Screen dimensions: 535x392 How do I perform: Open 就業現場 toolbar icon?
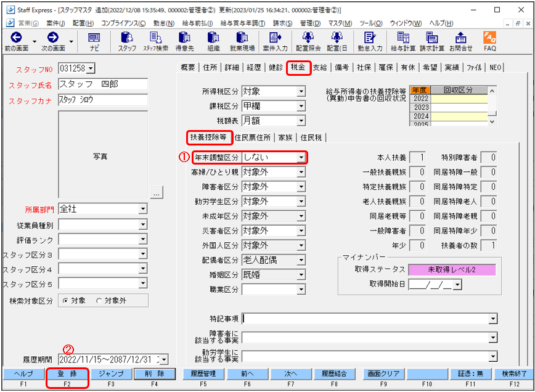tap(242, 37)
